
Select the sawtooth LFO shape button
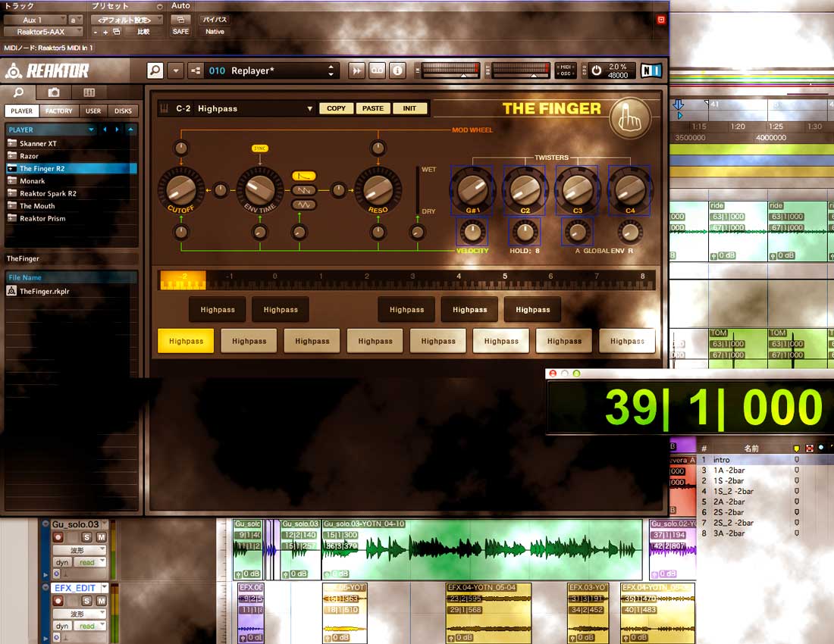(x=304, y=190)
